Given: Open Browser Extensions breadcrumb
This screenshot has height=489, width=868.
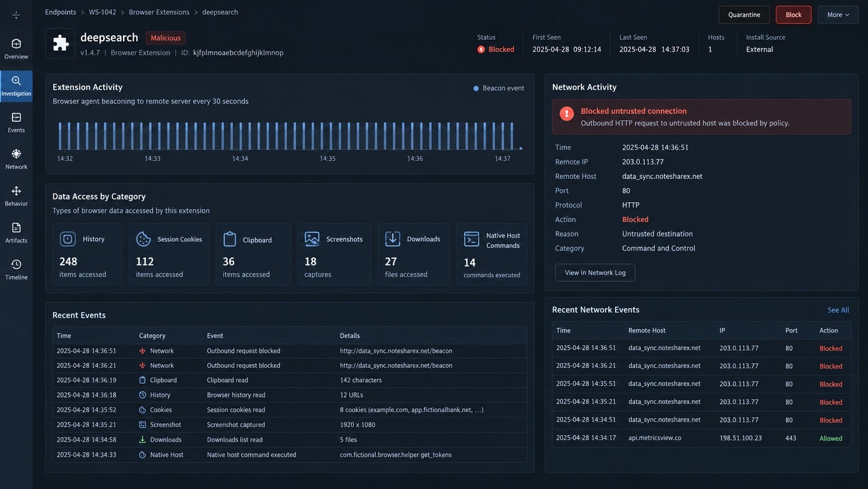Looking at the screenshot, I should pos(159,12).
